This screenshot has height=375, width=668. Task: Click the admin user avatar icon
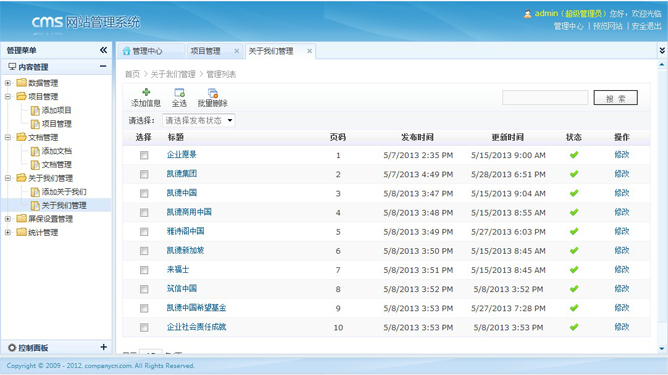tap(527, 14)
